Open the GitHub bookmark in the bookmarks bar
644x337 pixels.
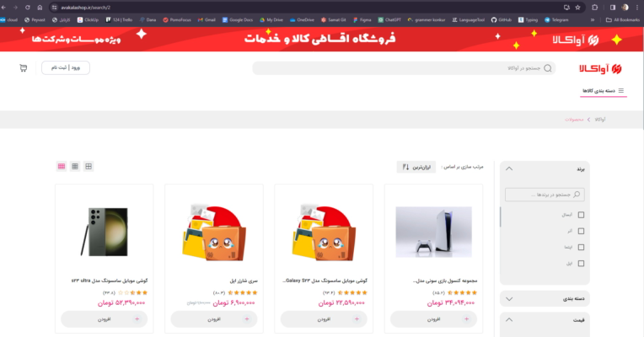(x=501, y=19)
